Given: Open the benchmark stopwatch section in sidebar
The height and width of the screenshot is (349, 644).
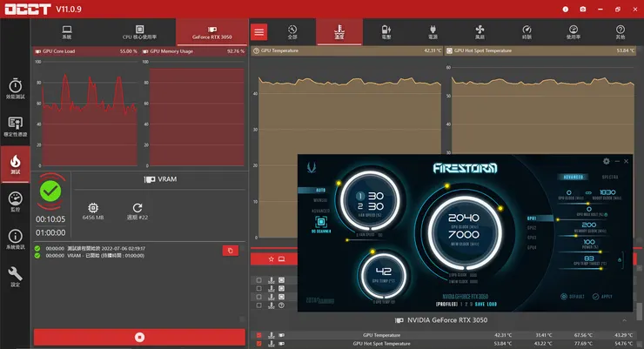Looking at the screenshot, I should point(15,89).
